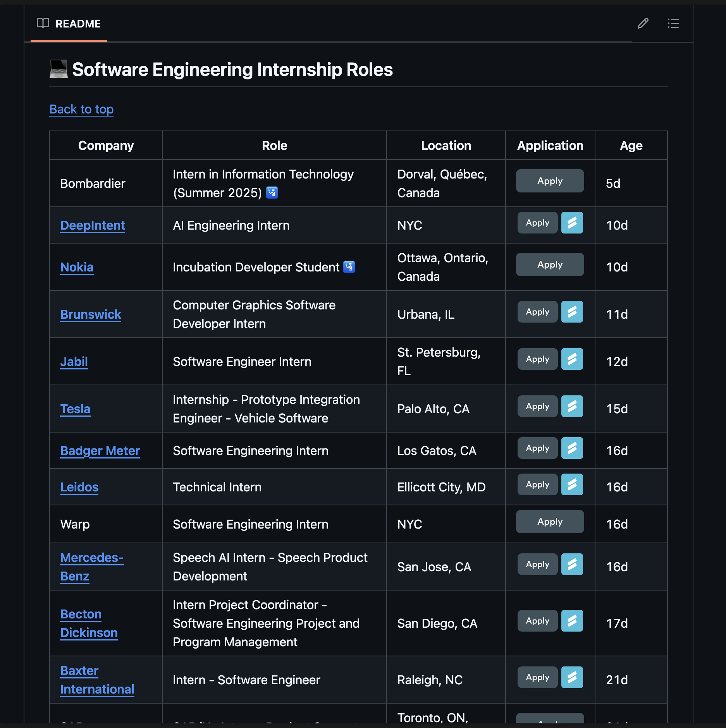The height and width of the screenshot is (728, 726).
Task: Click the blue badge emoji after Incubation Developer Student
Action: [349, 267]
